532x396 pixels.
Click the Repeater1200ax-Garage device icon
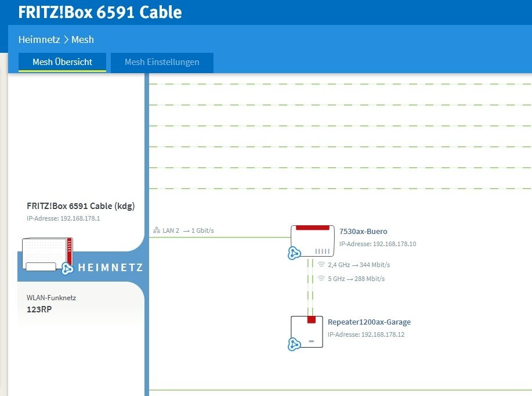click(x=307, y=332)
